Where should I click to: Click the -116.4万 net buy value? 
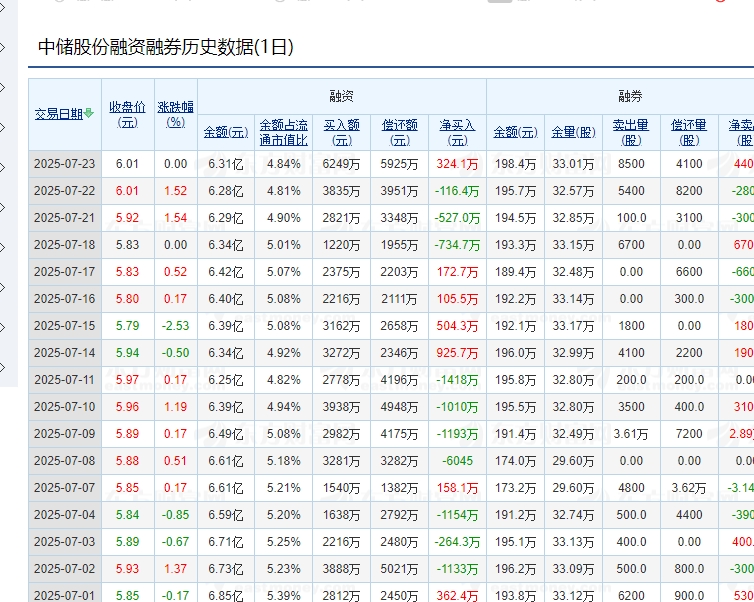(x=457, y=191)
